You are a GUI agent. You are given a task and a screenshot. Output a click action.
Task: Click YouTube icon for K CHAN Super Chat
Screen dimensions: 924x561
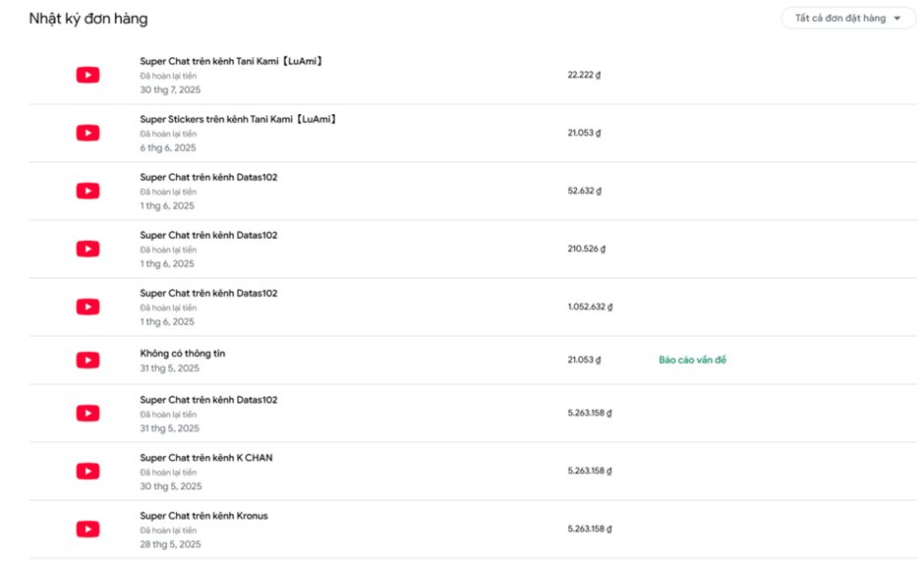pyautogui.click(x=87, y=472)
